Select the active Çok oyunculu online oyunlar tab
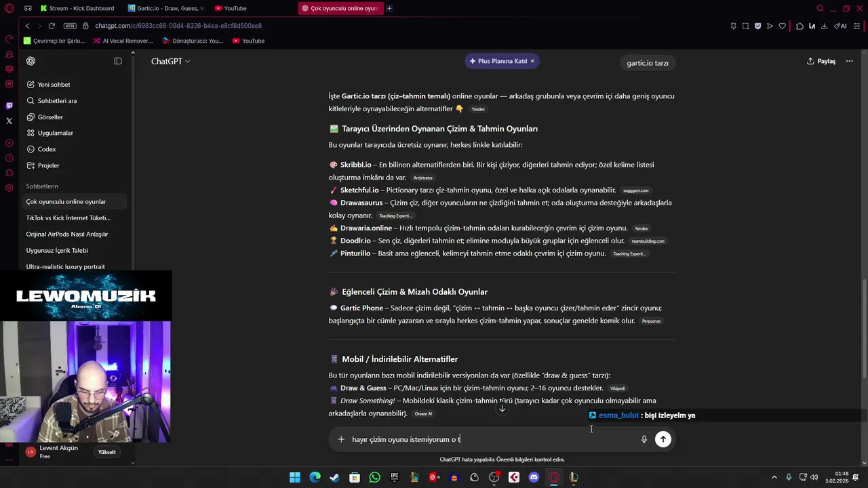The width and height of the screenshot is (868, 488). point(340,8)
